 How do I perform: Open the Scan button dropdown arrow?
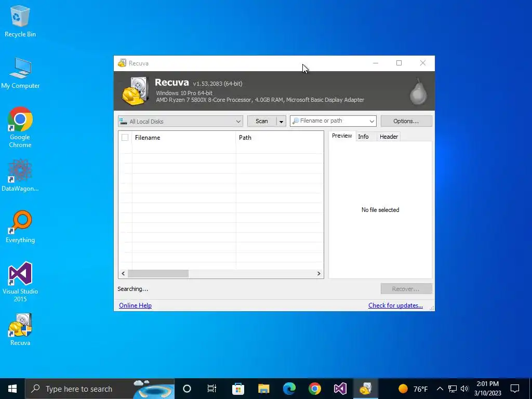coord(281,122)
